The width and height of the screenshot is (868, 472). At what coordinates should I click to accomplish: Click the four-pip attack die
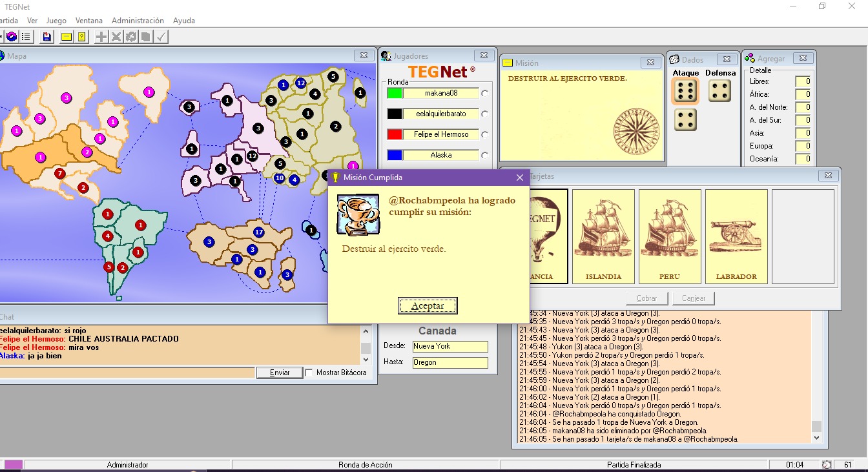coord(685,119)
